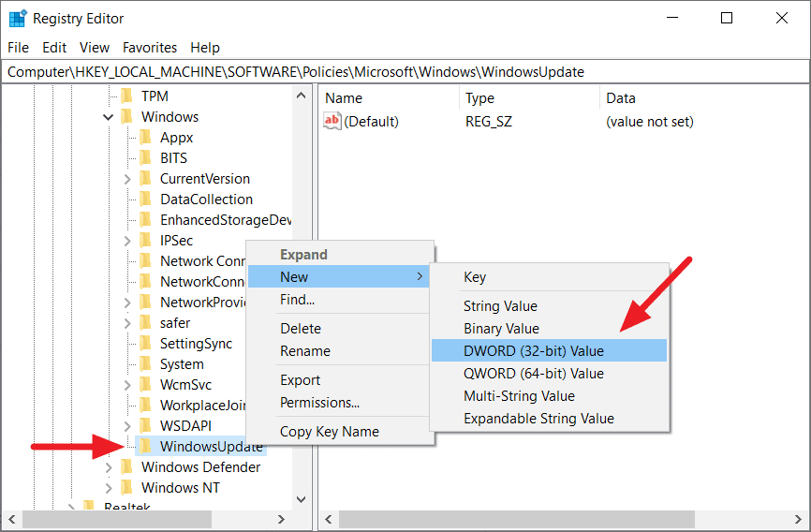Click the CurrentVersion folder icon

click(x=145, y=179)
